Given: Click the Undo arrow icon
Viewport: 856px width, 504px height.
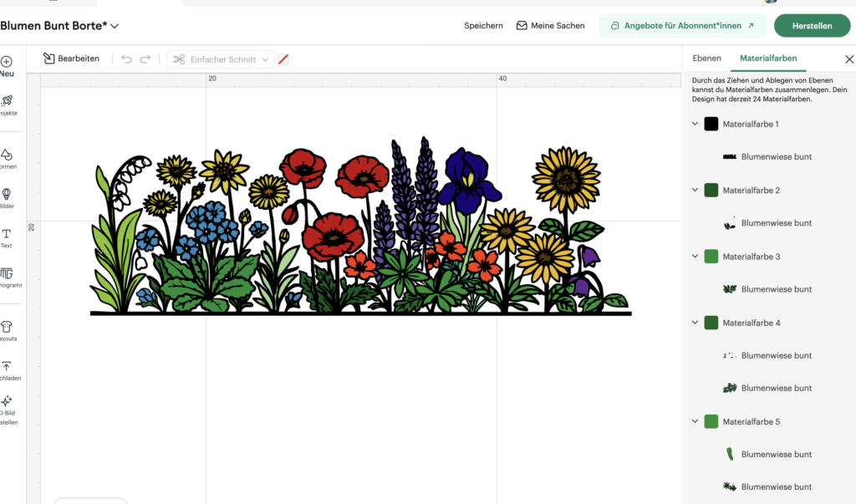Looking at the screenshot, I should (125, 59).
